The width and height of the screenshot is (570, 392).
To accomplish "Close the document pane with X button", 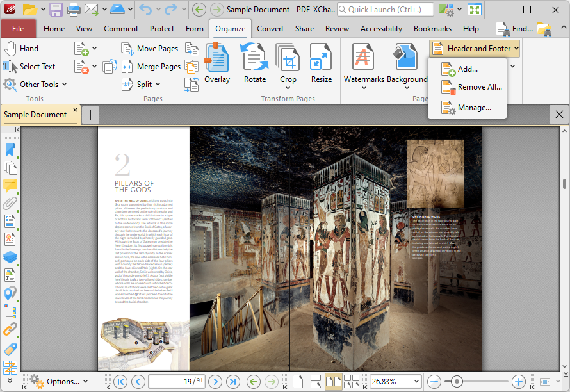I will 560,115.
